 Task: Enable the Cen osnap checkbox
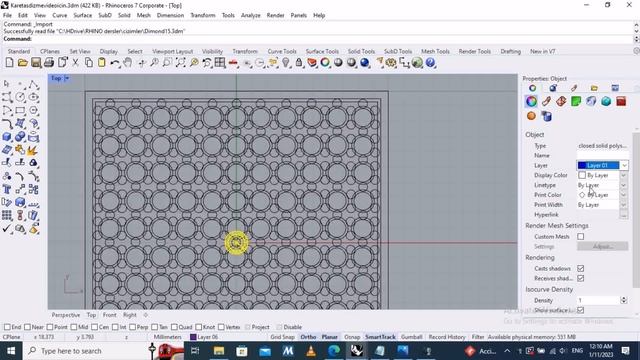pos(95,327)
